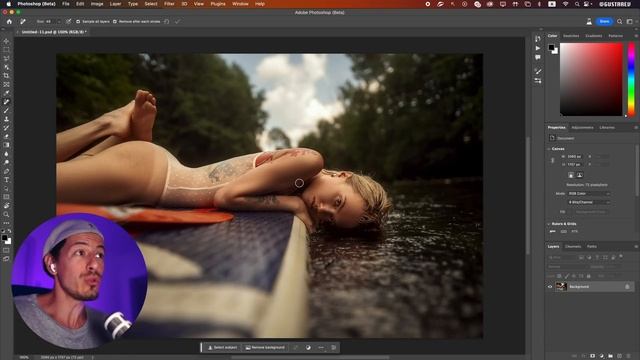640x360 pixels.
Task: Click Remove background button
Action: [x=265, y=347]
